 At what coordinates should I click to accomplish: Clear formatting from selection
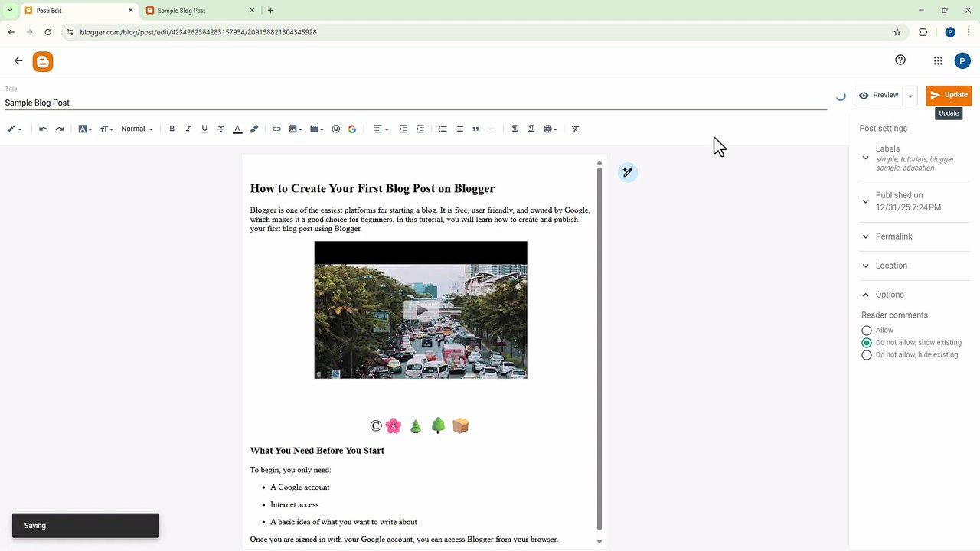coord(576,129)
